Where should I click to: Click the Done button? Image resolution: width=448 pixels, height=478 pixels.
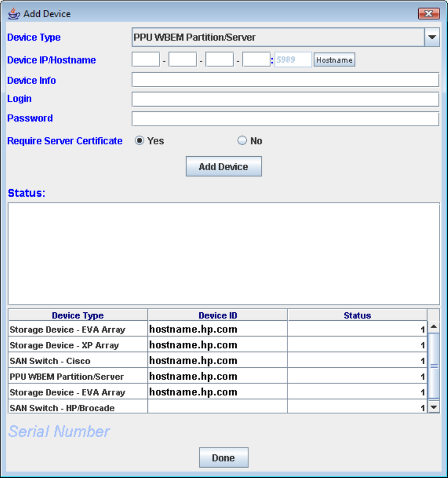tap(224, 457)
